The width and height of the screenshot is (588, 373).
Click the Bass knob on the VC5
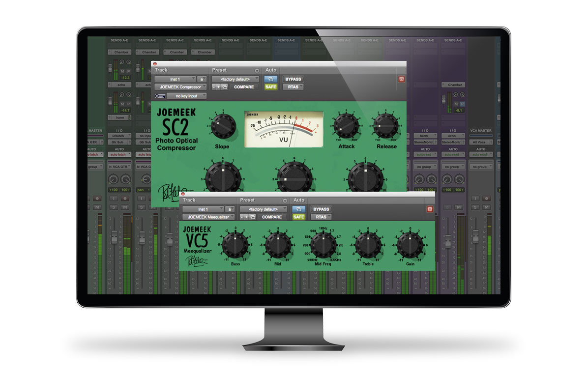[235, 246]
